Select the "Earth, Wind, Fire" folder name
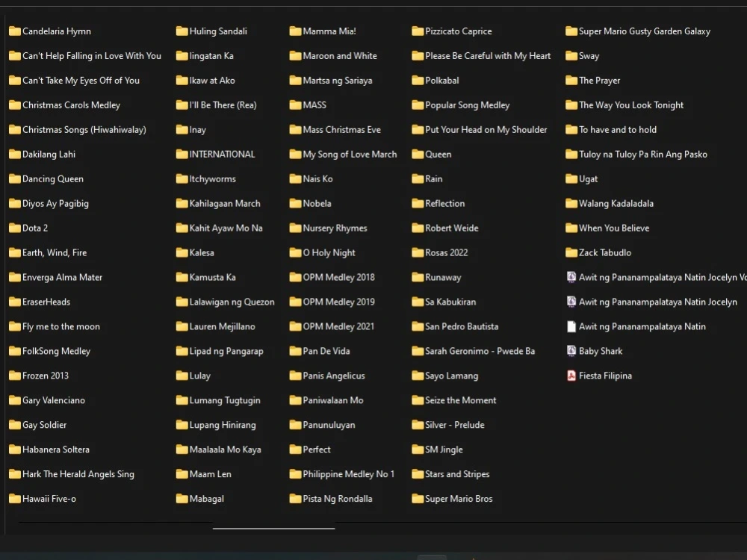Image resolution: width=747 pixels, height=560 pixels. pos(55,252)
